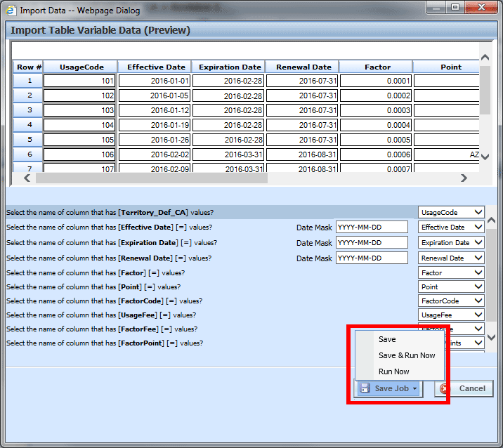503x448 pixels.
Task: Click the floppy disk icon on Save Job
Action: (x=365, y=388)
